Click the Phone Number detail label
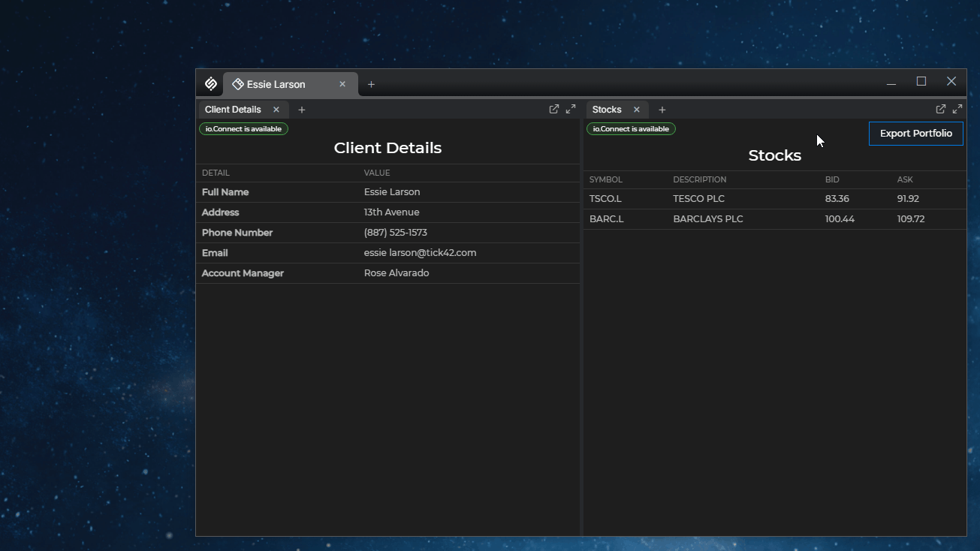Screen dimensions: 980x551 pos(237,233)
